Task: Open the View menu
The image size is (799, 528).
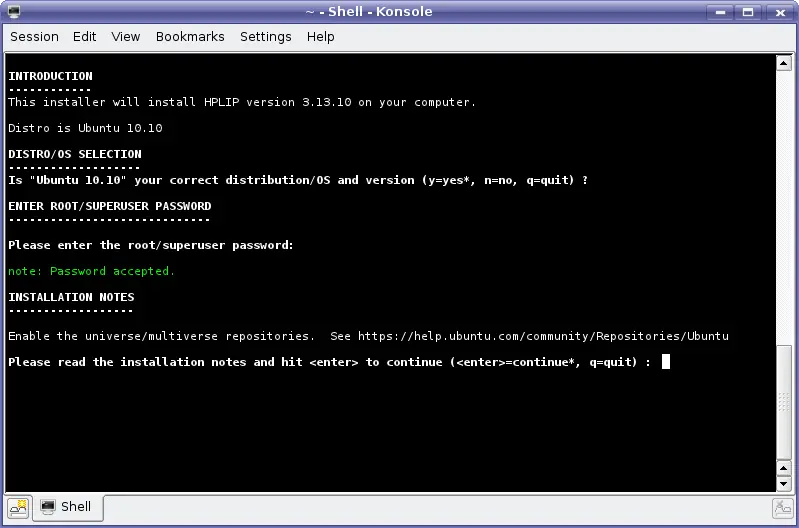Action: click(x=125, y=37)
